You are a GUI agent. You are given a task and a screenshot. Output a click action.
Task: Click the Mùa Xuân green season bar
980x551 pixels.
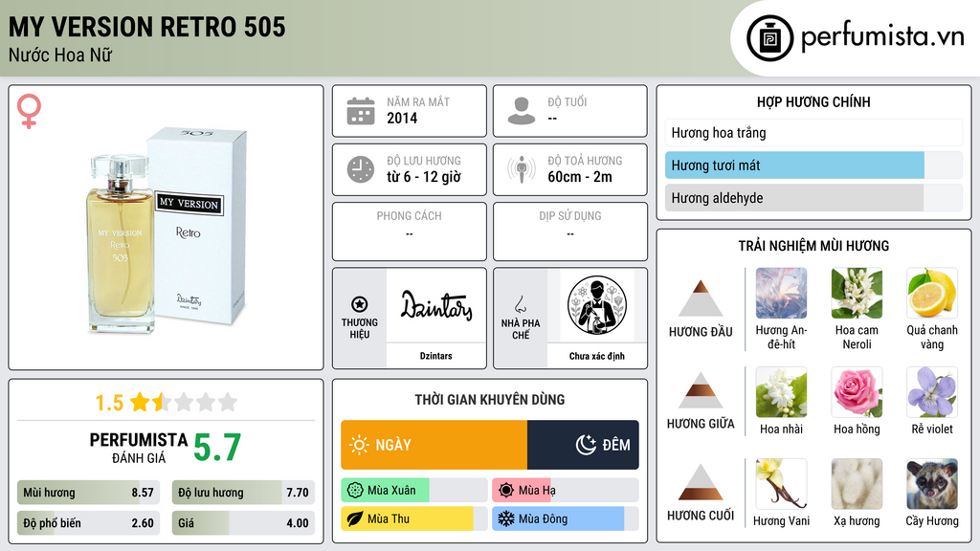[413, 491]
